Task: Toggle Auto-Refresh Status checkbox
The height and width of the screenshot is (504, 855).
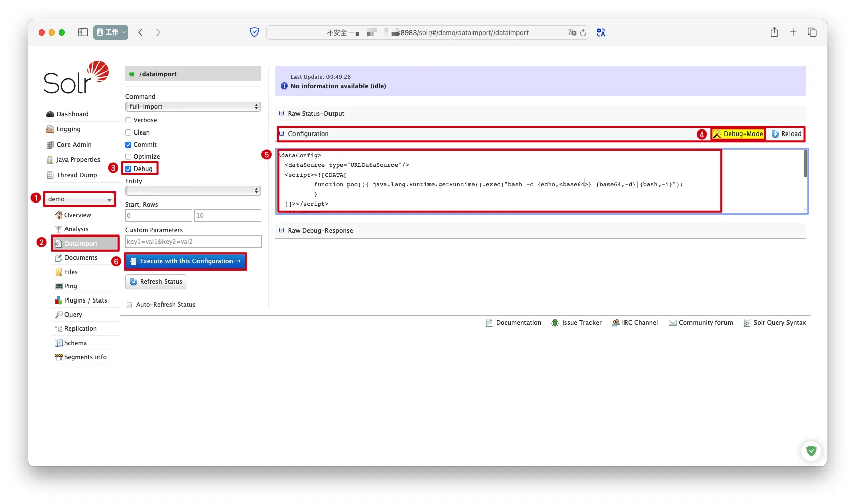Action: click(x=129, y=305)
